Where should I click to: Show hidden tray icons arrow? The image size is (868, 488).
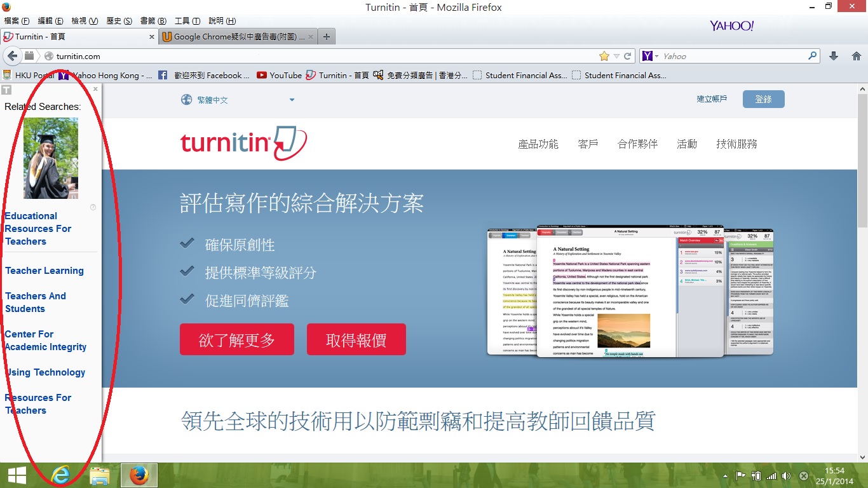coord(725,476)
